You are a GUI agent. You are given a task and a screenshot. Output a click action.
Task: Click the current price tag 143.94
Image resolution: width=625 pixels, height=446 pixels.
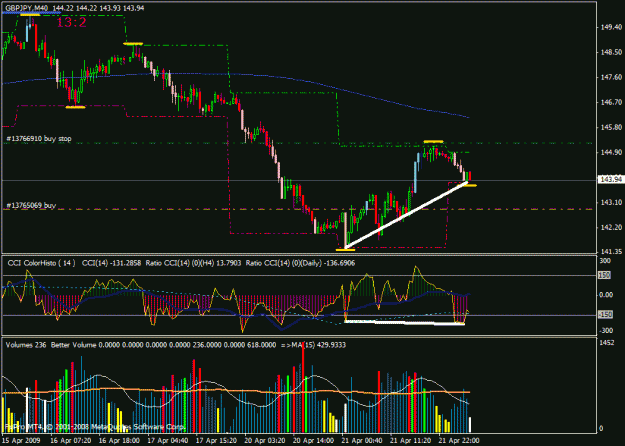(x=609, y=180)
